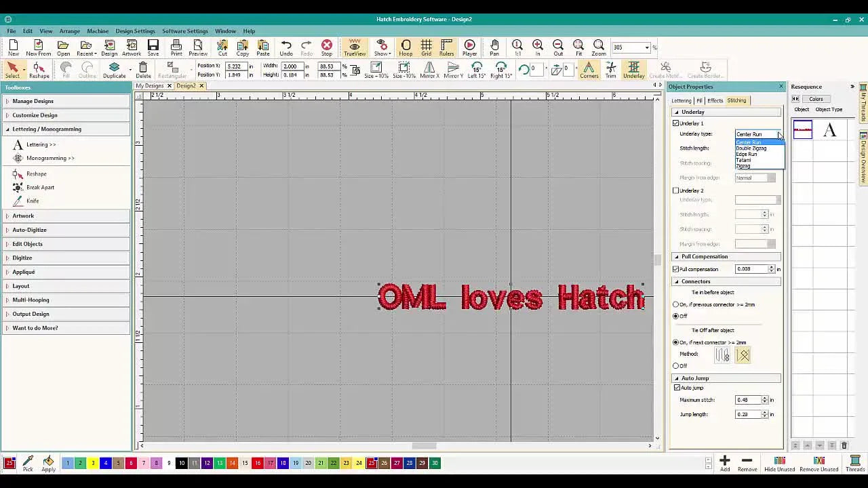The width and height of the screenshot is (868, 488).
Task: Open the zoom percentage dropdown
Action: (648, 47)
